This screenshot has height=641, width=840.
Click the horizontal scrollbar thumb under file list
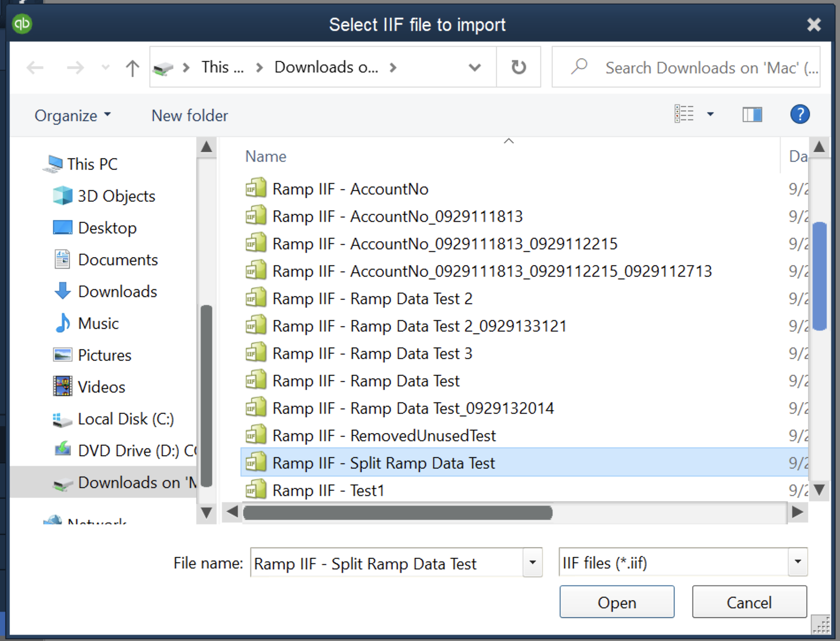point(397,513)
